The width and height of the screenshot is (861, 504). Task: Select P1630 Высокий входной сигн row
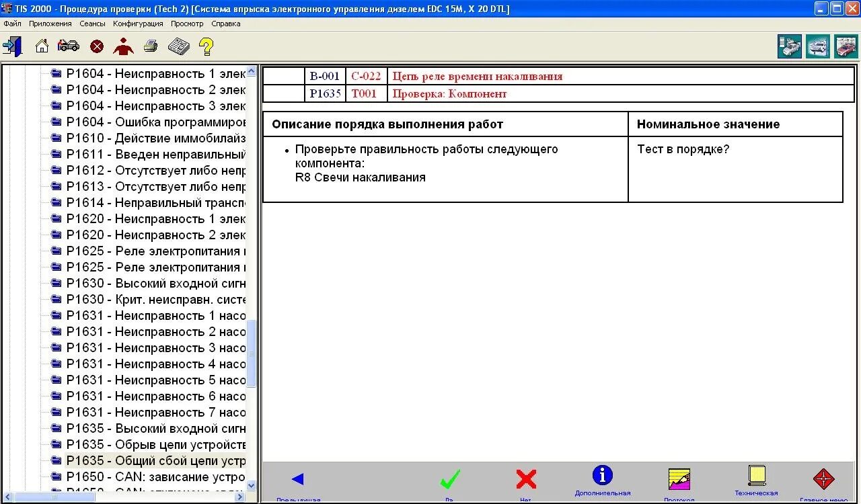point(148,283)
